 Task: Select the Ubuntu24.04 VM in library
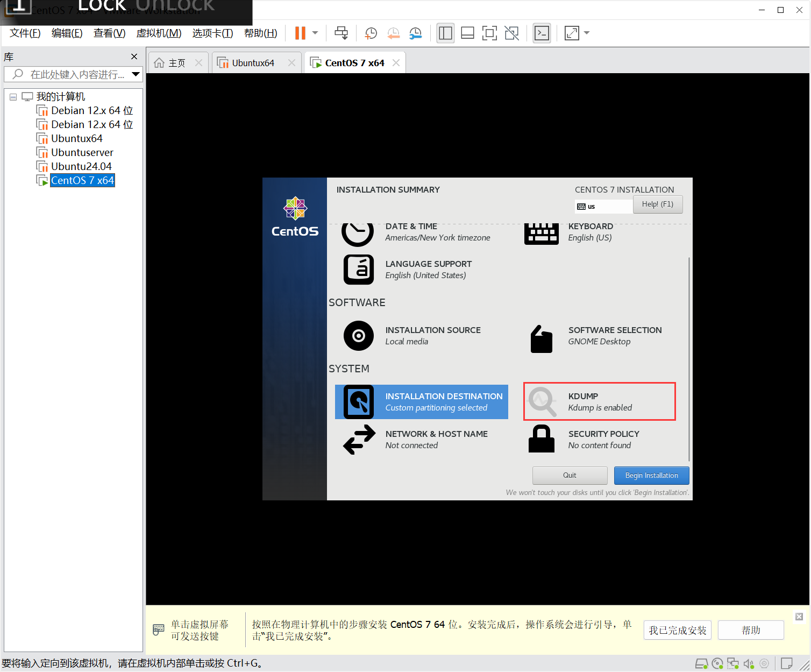click(x=74, y=166)
